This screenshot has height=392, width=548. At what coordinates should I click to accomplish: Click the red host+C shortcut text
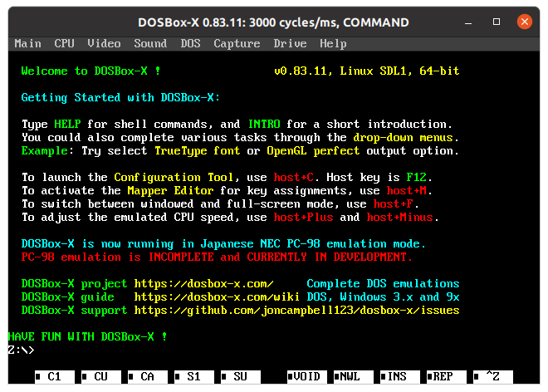(294, 177)
